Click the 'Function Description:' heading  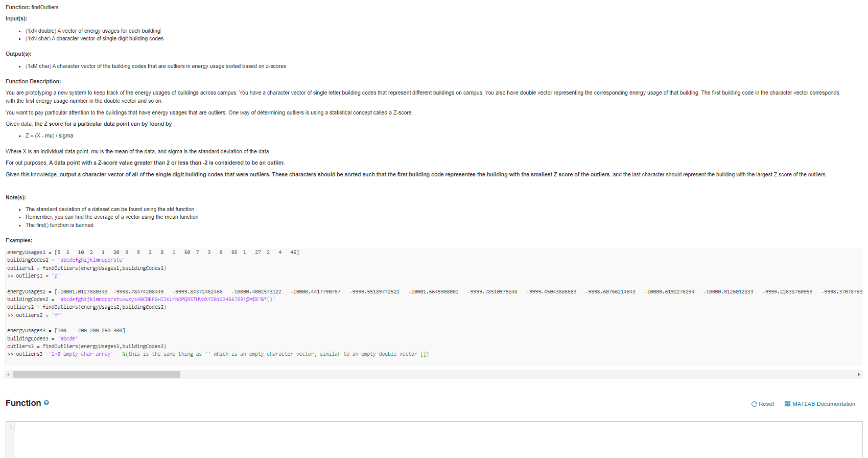click(33, 81)
